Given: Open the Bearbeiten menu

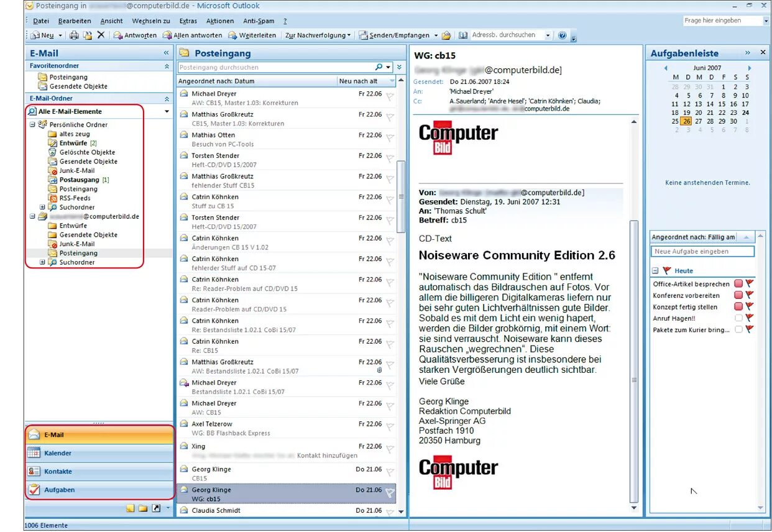Looking at the screenshot, I should [75, 21].
